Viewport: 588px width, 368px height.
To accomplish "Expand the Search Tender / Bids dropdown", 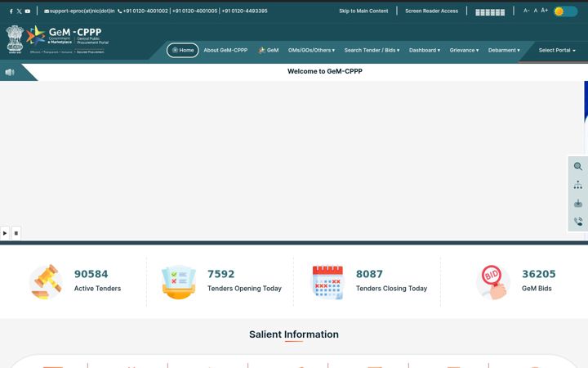I will [x=372, y=51].
